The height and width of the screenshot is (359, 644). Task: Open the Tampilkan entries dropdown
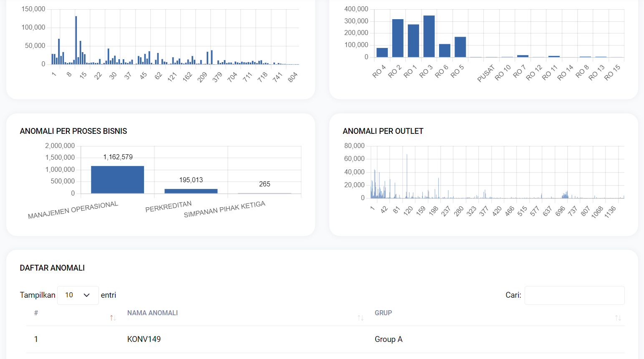78,295
